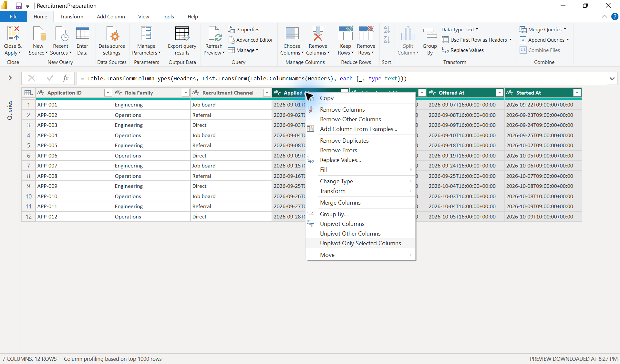Open Started At column filter dropdown
The image size is (620, 364).
pos(577,93)
